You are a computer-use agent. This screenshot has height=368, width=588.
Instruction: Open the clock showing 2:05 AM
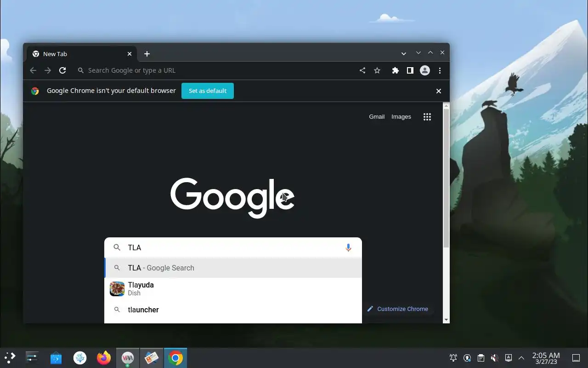click(546, 358)
